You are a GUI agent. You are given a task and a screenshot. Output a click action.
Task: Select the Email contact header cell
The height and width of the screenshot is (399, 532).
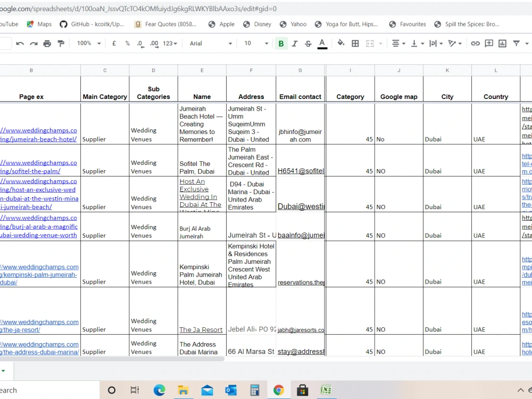point(300,89)
